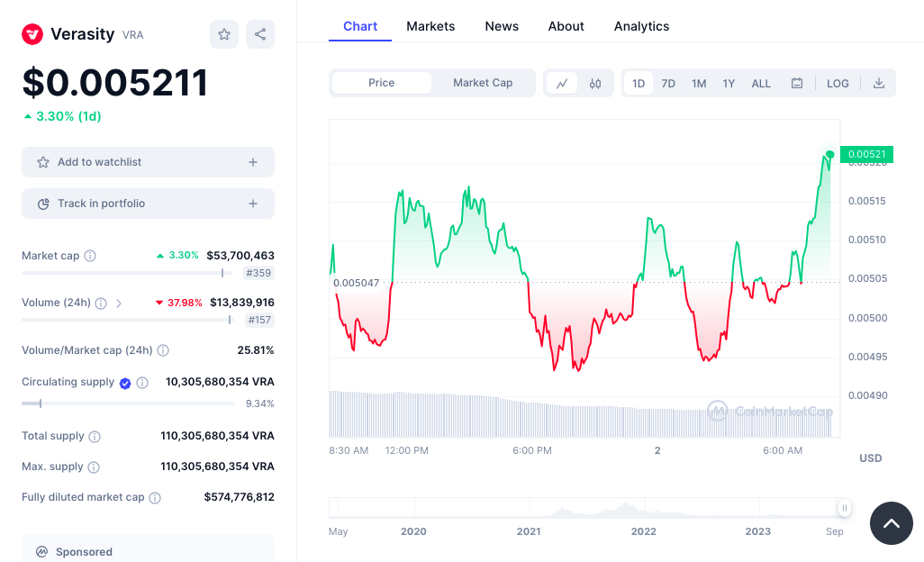Image resolution: width=924 pixels, height=562 pixels.
Task: Show Circulating supply info tooltip
Action: (142, 383)
